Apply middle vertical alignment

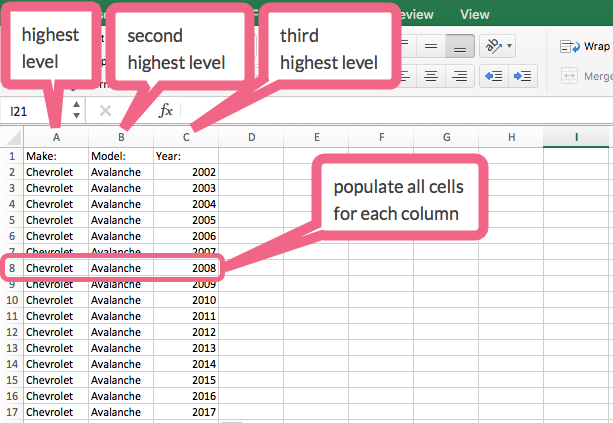pos(431,46)
